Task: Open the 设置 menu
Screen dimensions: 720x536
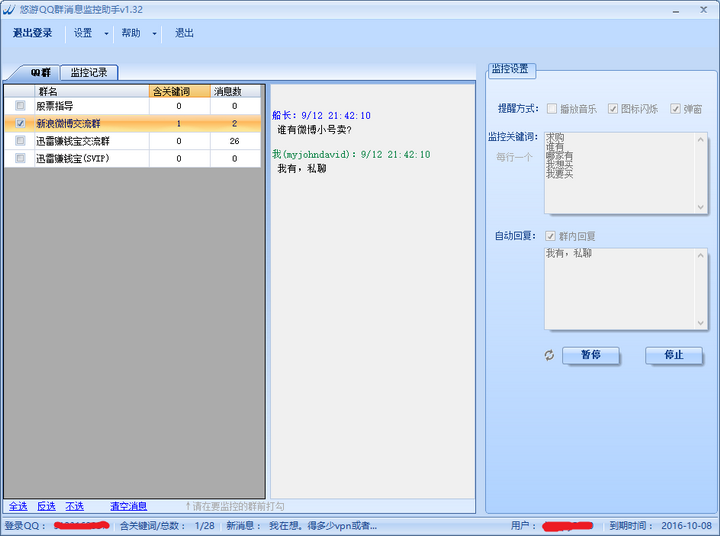Action: tap(83, 33)
